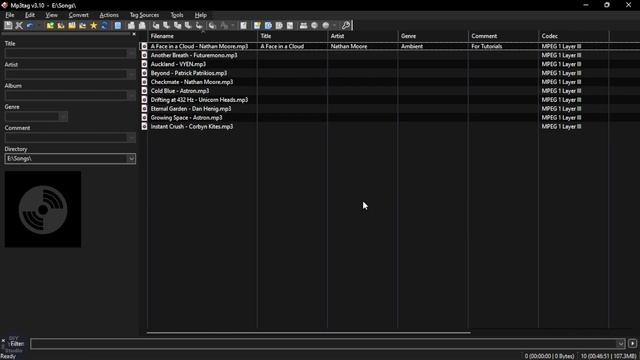Select file A Face in a Cloud - Nathan Moore.mp3

[x=199, y=46]
